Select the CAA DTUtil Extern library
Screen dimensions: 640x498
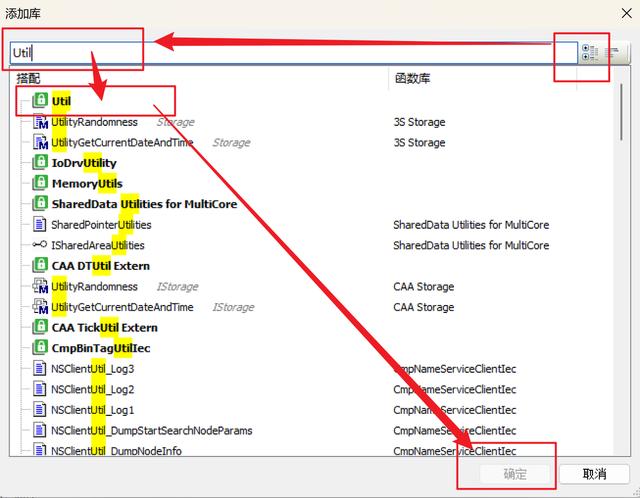100,266
